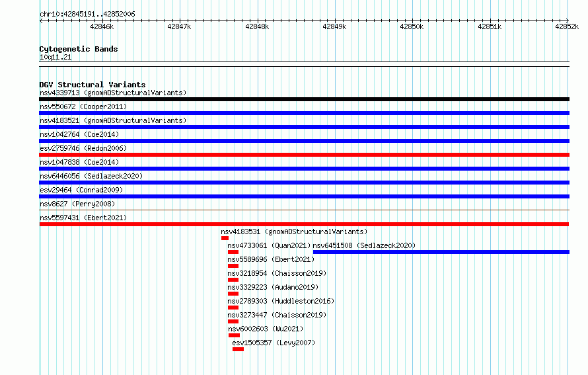Open the nsv2789303 (Huddleston2016) label
The image size is (588, 375).
coord(281,301)
